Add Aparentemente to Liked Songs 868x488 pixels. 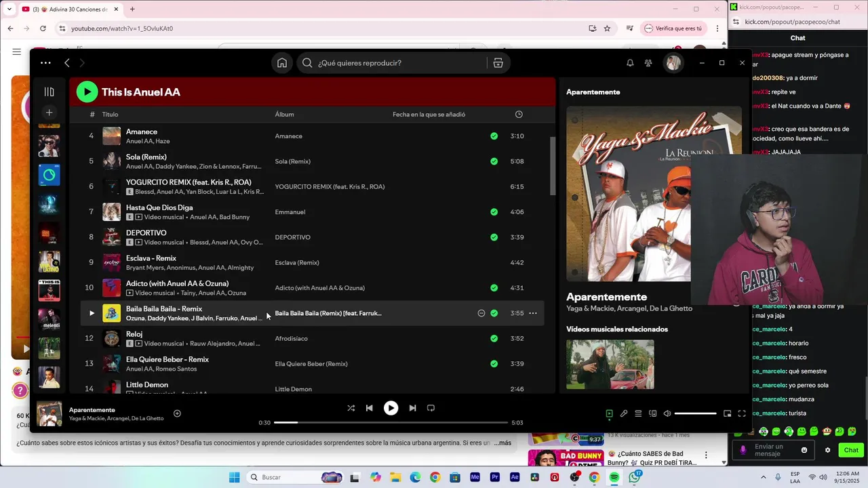[177, 413]
